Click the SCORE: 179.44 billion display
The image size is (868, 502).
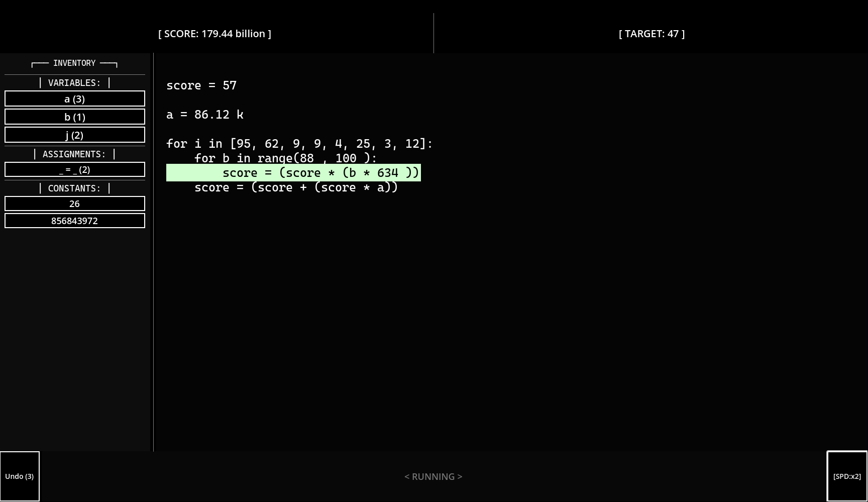(x=214, y=34)
